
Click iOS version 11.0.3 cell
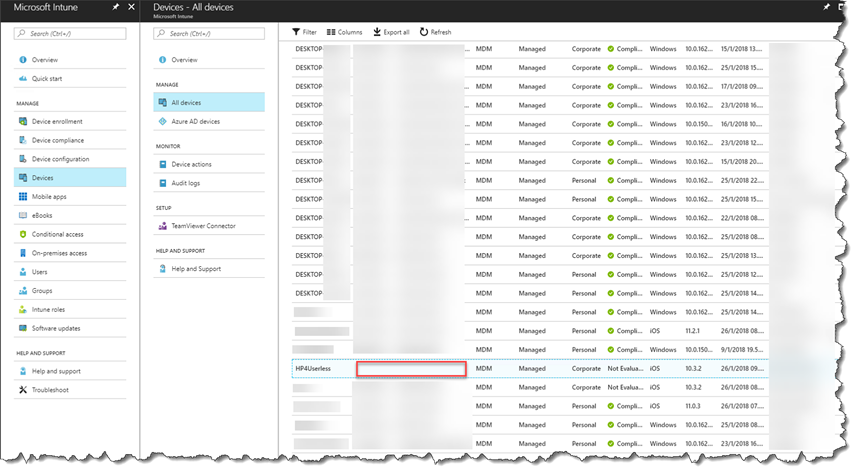(x=693, y=406)
